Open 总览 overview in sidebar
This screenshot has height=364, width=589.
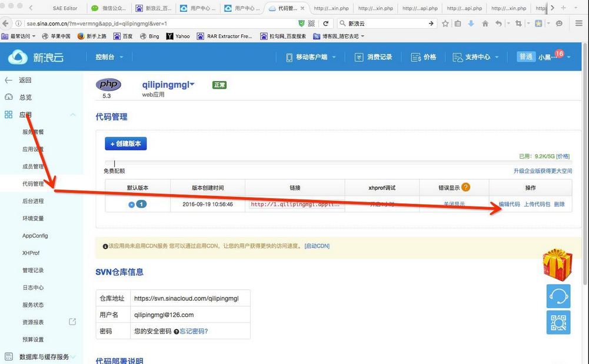[x=25, y=97]
